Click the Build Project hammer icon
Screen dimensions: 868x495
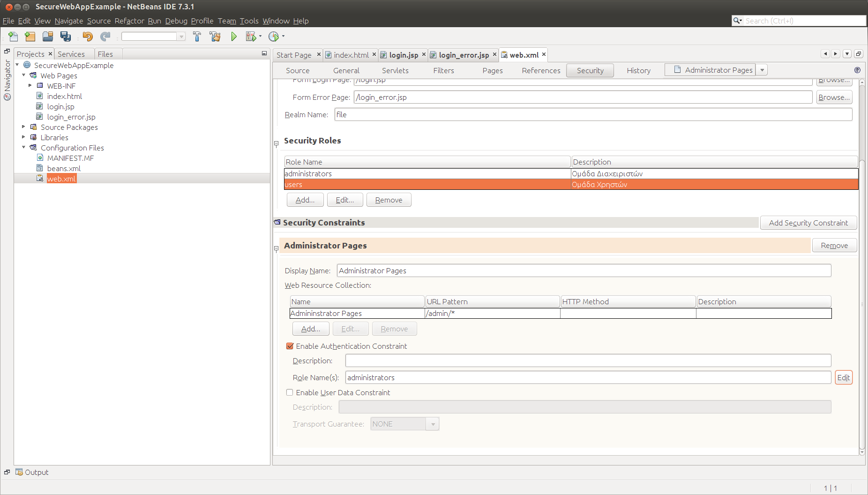(197, 37)
